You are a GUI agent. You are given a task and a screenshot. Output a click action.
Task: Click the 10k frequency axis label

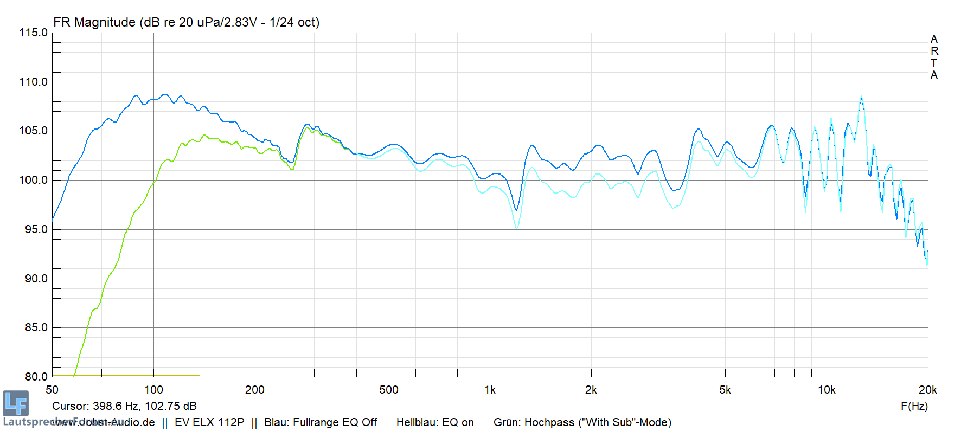pos(827,390)
